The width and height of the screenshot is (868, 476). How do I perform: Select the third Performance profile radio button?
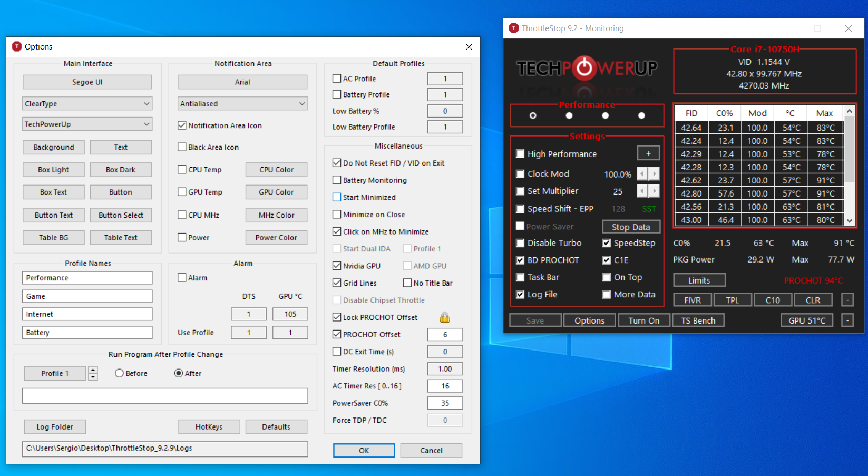click(x=605, y=115)
